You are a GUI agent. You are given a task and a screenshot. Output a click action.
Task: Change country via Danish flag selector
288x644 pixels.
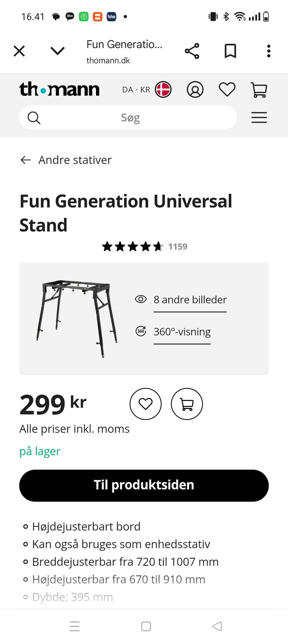pyautogui.click(x=163, y=90)
